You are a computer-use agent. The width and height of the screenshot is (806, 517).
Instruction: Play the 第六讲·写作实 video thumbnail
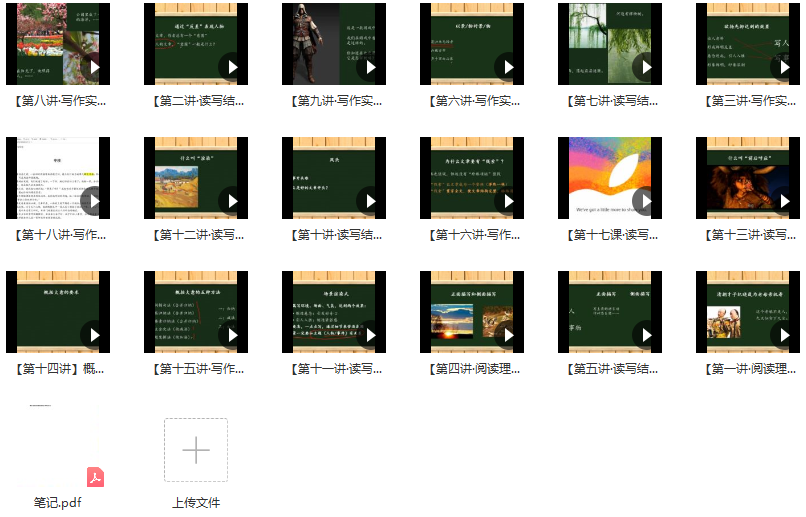[472, 44]
